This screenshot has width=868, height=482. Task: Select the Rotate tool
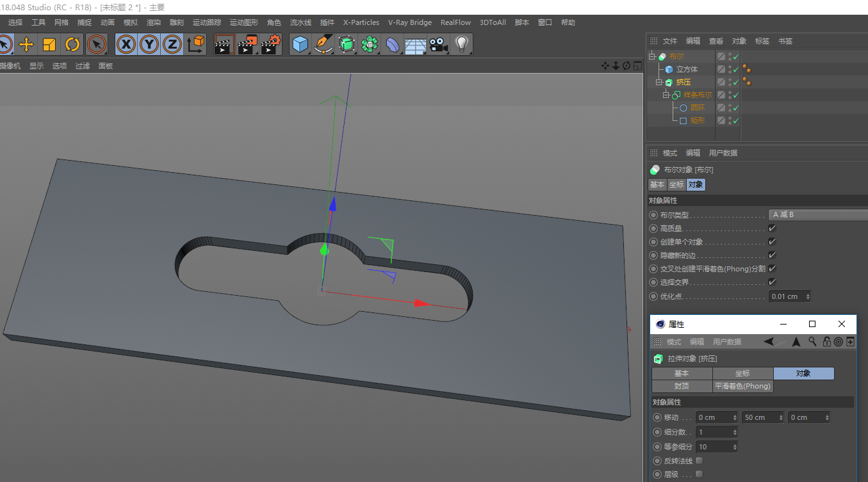(72, 44)
